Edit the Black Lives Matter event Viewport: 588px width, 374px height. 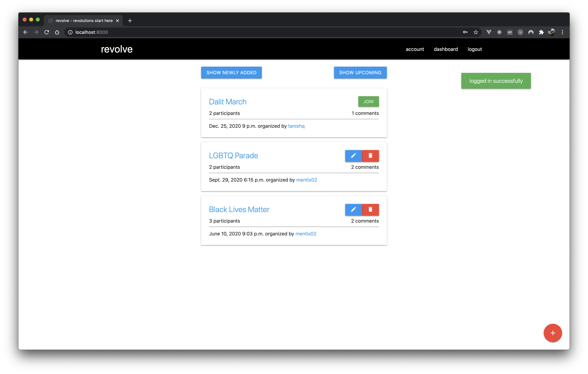(x=353, y=210)
